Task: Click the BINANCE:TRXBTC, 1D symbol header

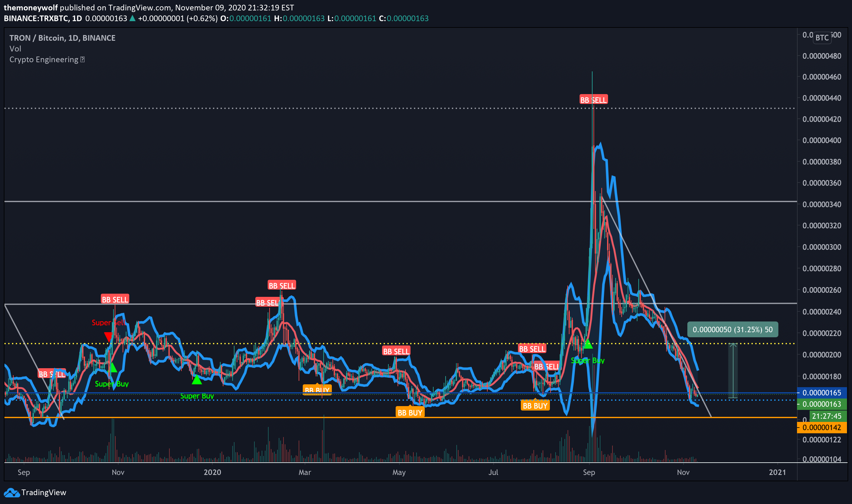Action: click(x=43, y=18)
